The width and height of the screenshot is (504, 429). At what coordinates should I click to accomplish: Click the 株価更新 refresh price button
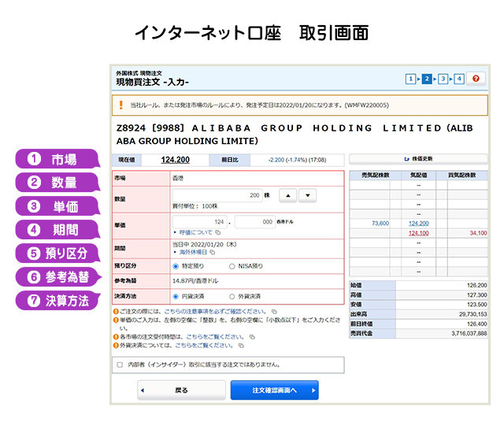418,158
